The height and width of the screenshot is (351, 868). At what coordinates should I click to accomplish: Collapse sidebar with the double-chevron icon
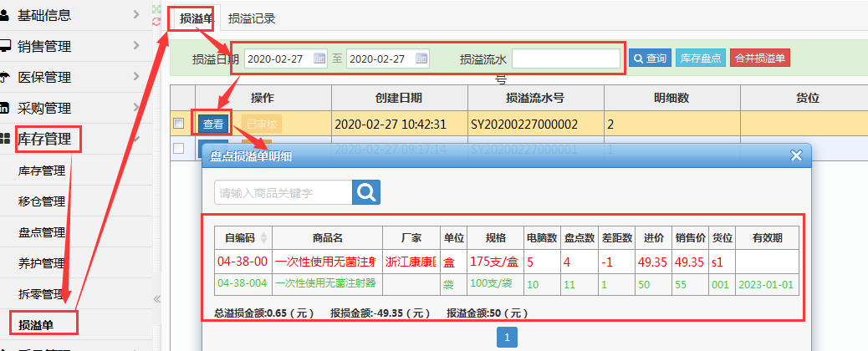[156, 299]
